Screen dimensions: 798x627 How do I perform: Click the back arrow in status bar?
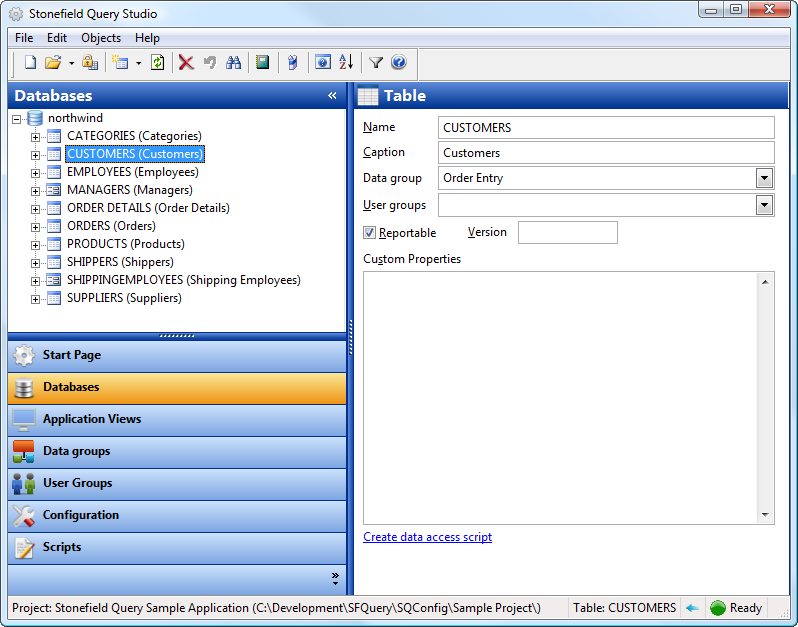[x=692, y=608]
